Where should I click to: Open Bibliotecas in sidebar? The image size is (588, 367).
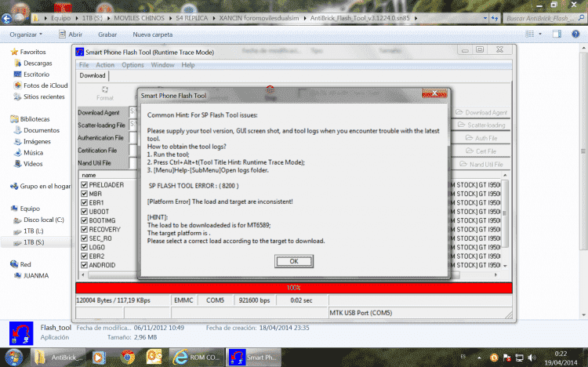(x=34, y=119)
